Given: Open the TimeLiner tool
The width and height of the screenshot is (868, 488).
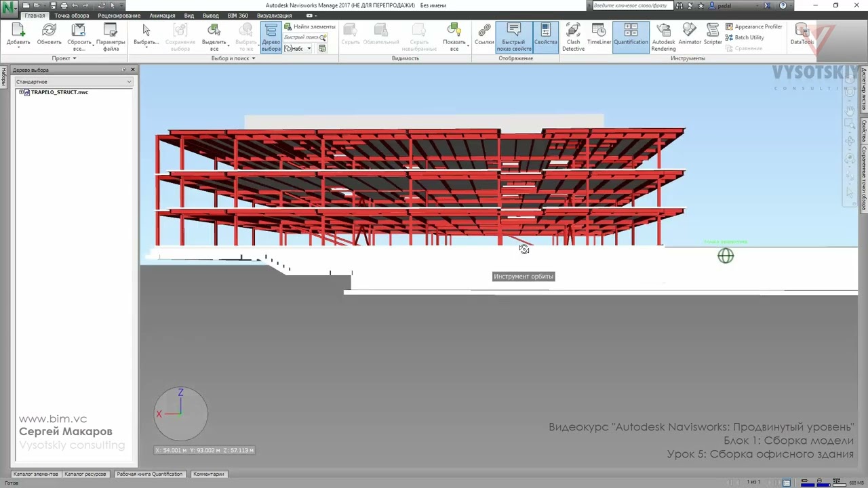Looking at the screenshot, I should point(599,35).
